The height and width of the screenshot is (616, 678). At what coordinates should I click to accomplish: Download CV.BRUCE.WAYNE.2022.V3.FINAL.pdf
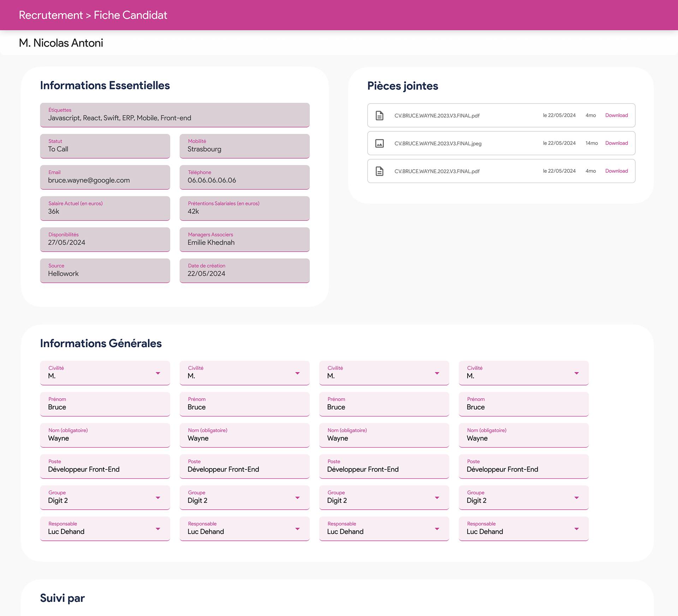point(616,171)
